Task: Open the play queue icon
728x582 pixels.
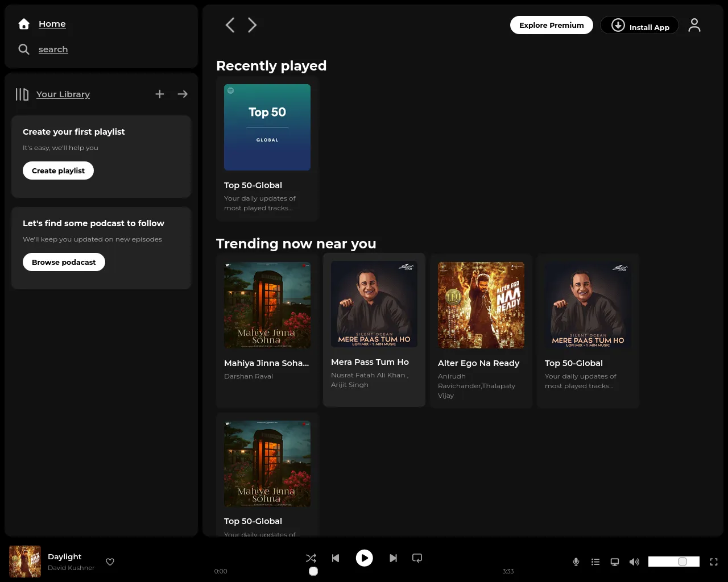Action: coord(595,562)
